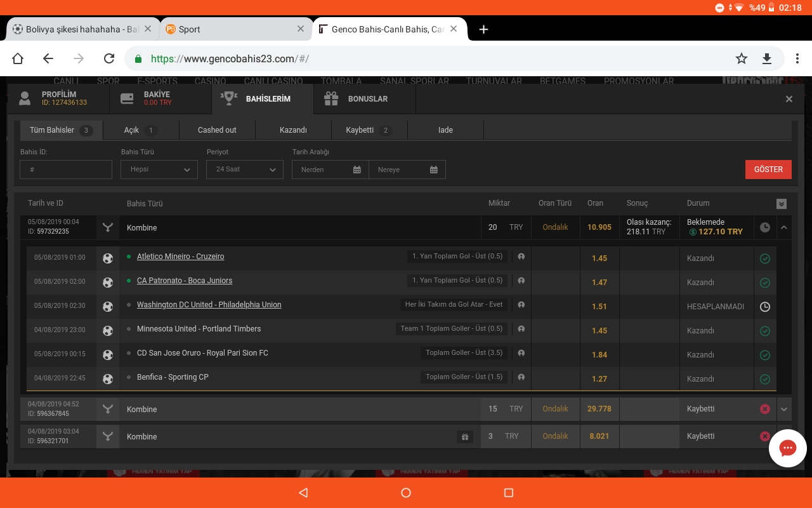Open the Nereye end date picker

point(407,170)
